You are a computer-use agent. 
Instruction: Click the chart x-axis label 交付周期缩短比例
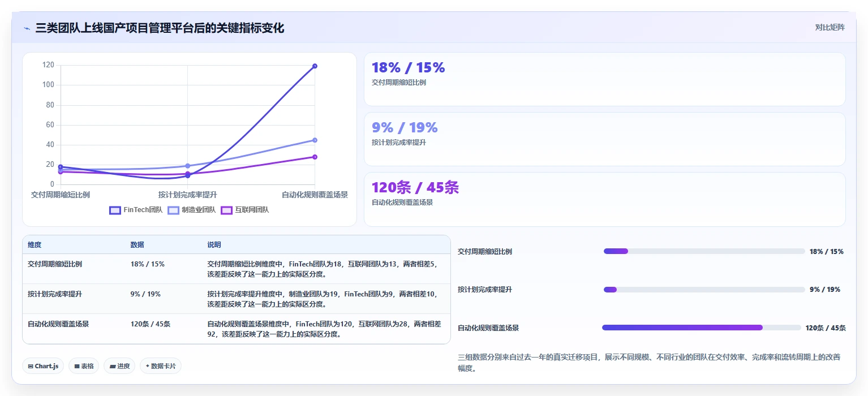pyautogui.click(x=61, y=195)
